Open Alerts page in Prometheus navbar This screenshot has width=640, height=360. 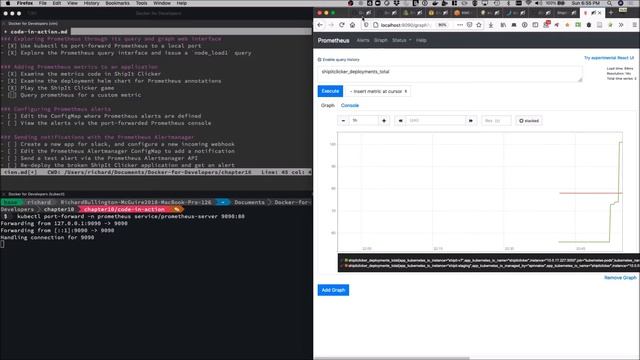(363, 40)
